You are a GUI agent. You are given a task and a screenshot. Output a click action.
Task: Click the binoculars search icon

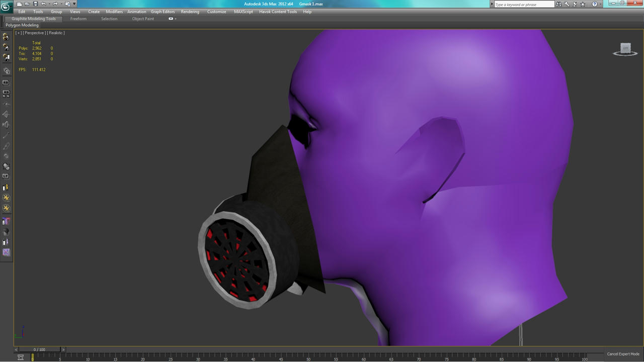tap(558, 4)
